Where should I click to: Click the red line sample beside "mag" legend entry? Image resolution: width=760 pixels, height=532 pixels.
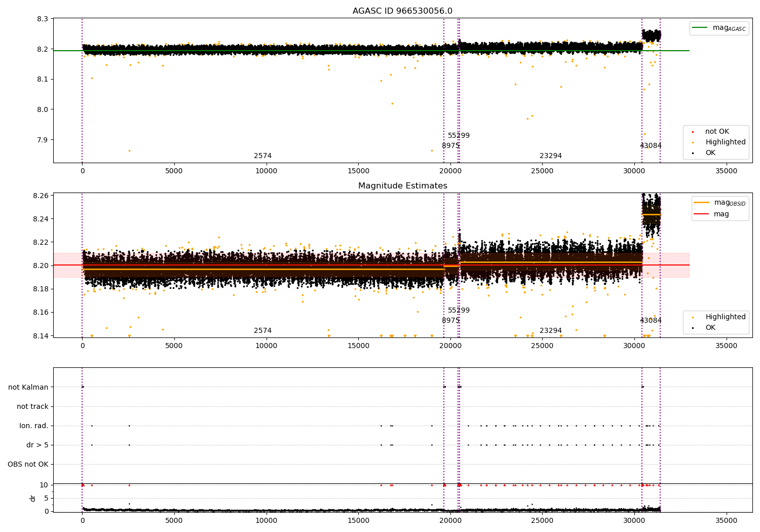702,214
